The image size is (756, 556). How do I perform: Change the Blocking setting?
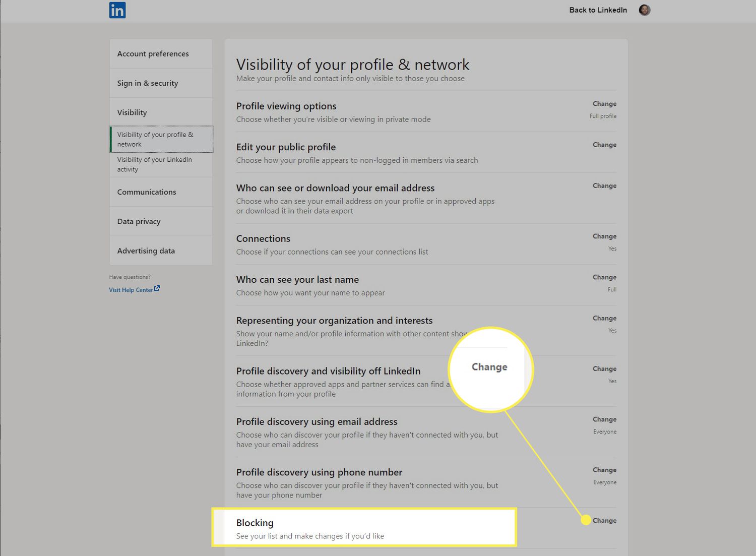(604, 521)
